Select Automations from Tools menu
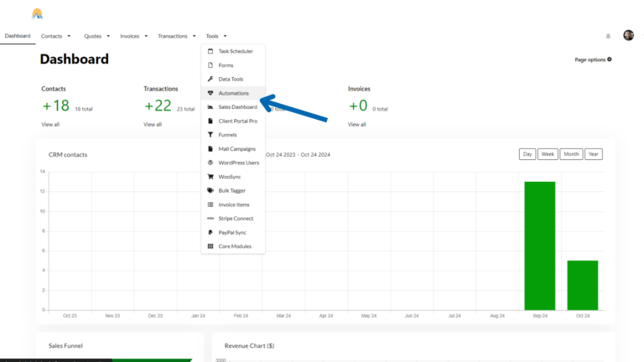Viewport: 644px width, 362px height. (233, 93)
